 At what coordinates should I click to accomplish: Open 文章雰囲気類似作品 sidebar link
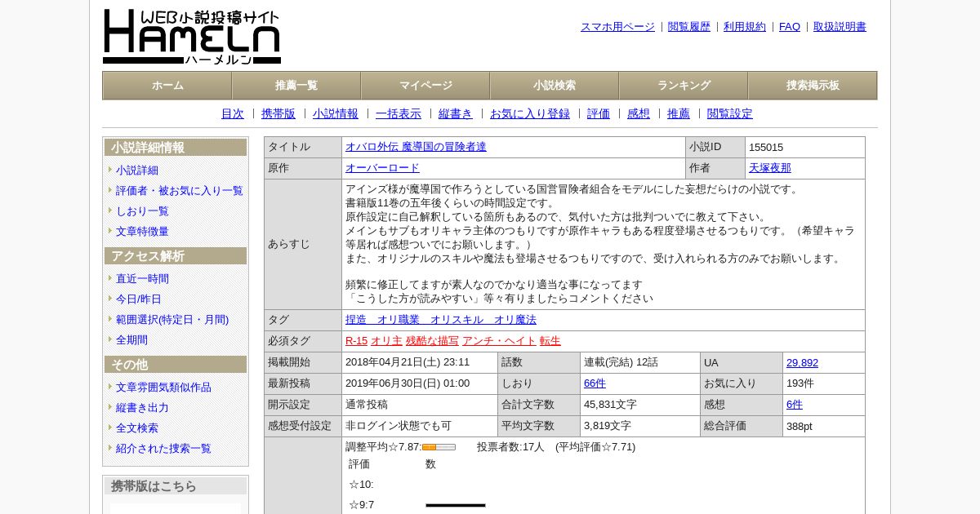163,388
